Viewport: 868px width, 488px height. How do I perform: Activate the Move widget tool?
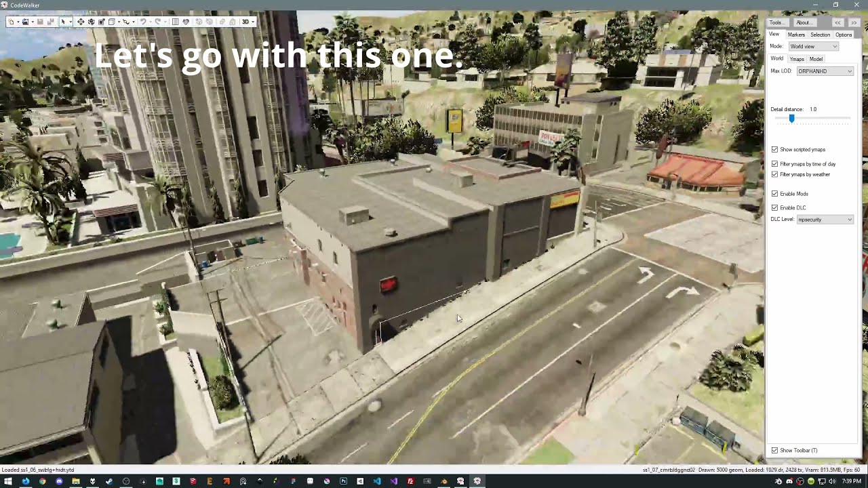pos(81,22)
